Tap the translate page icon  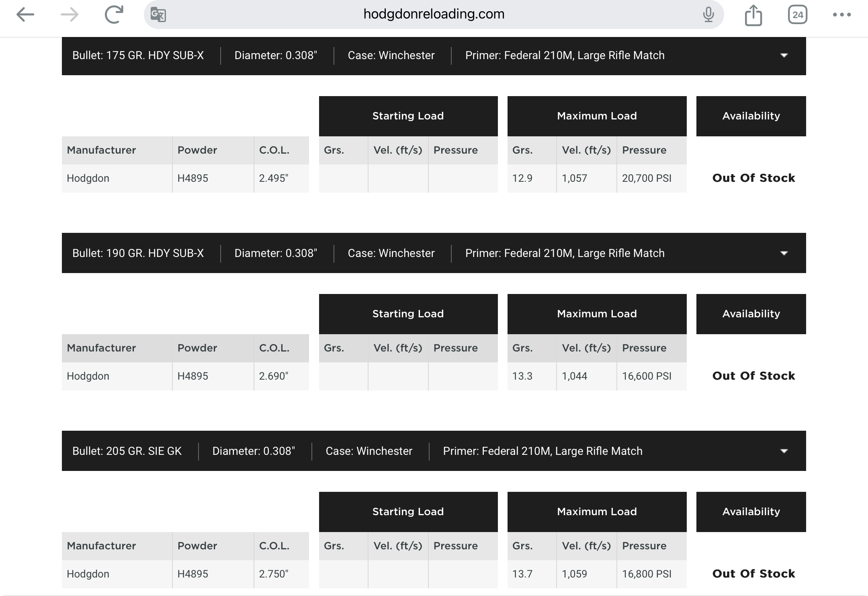coord(158,15)
